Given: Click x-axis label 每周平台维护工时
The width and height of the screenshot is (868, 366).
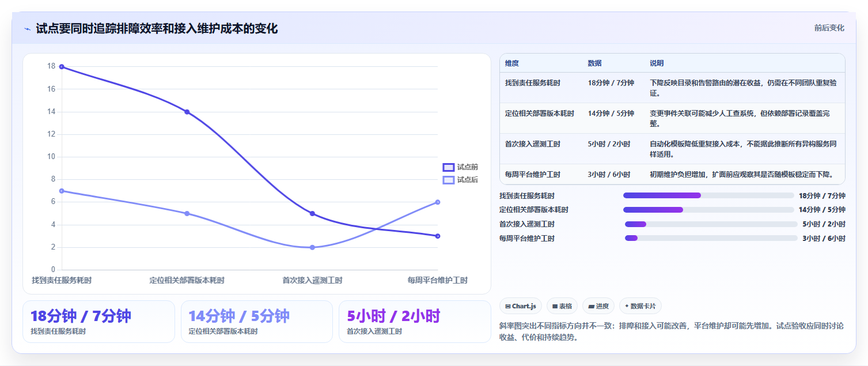Looking at the screenshot, I should [438, 280].
